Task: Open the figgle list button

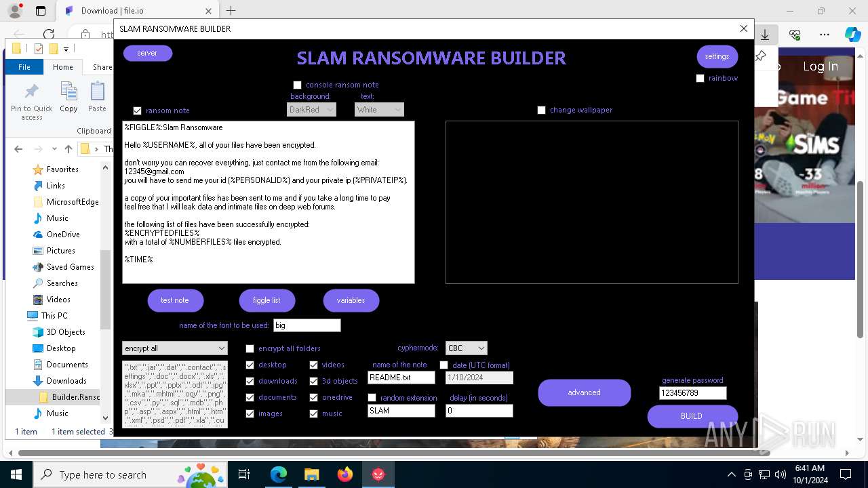Action: (x=267, y=301)
